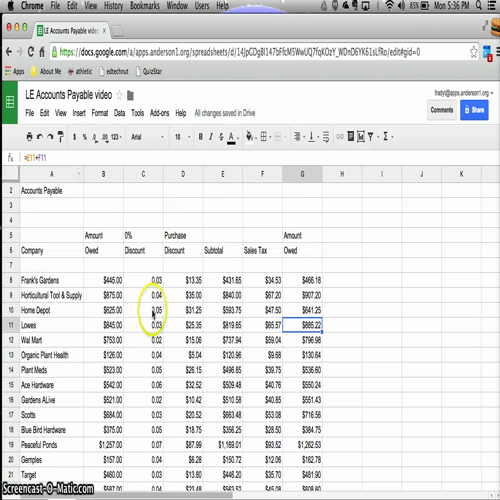The height and width of the screenshot is (500, 500).
Task: Open the horizontal align dropdown
Action: [299, 137]
